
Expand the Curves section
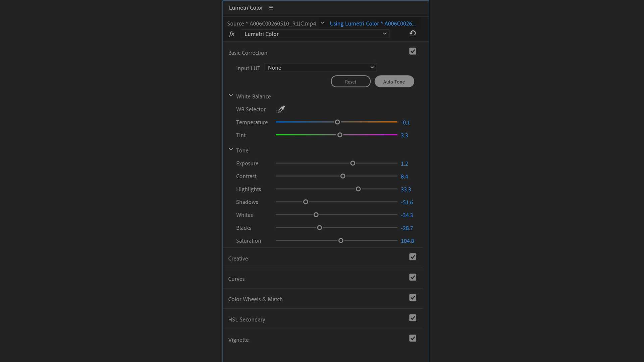point(236,279)
